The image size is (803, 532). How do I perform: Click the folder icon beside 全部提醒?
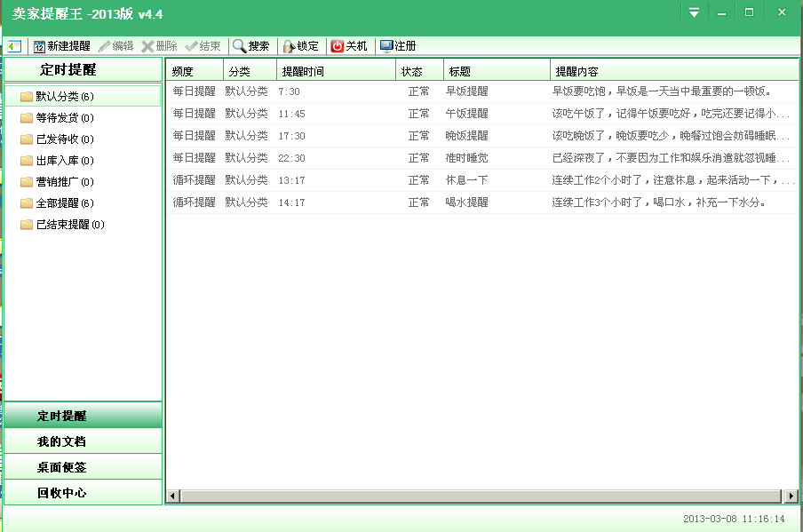(x=27, y=203)
